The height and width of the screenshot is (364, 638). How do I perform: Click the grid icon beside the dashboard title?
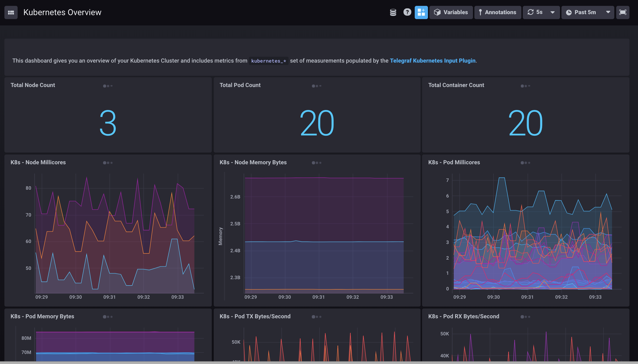pyautogui.click(x=11, y=12)
